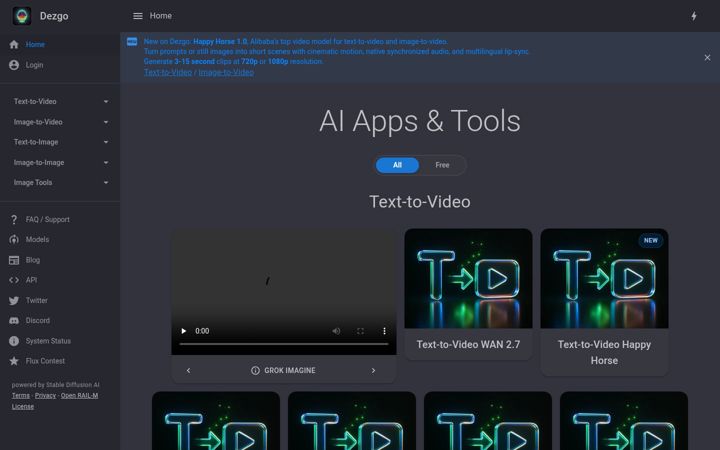Click the Login account icon

[14, 65]
